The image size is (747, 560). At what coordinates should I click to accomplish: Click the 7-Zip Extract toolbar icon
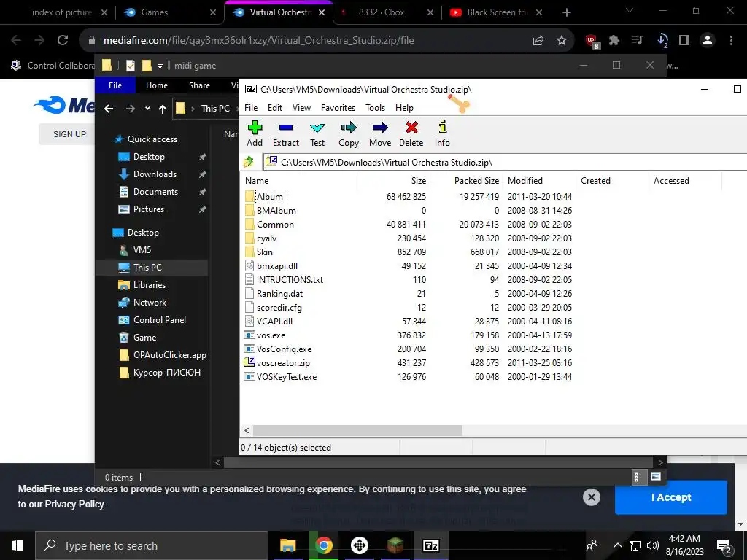click(x=286, y=128)
